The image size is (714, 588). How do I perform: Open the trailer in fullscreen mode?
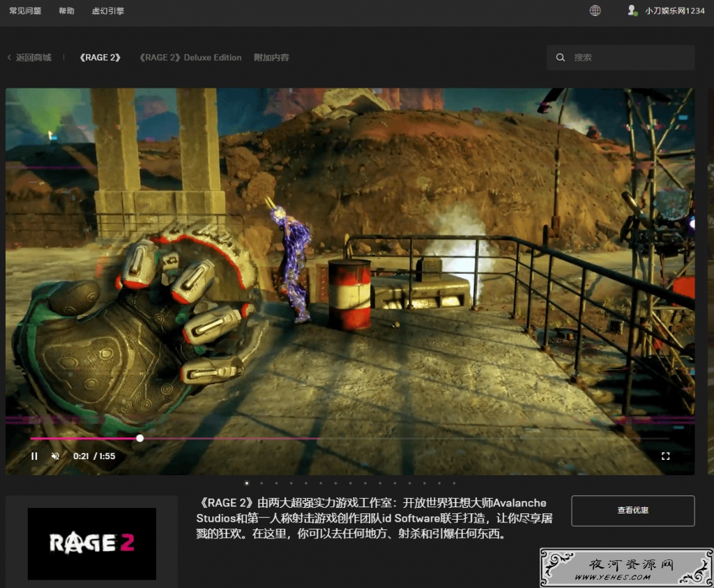665,456
